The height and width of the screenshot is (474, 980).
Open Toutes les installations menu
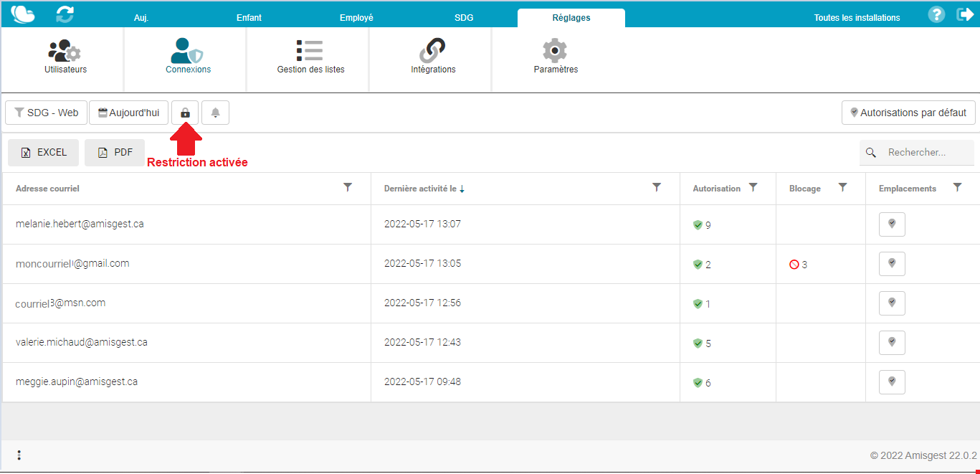(x=857, y=18)
